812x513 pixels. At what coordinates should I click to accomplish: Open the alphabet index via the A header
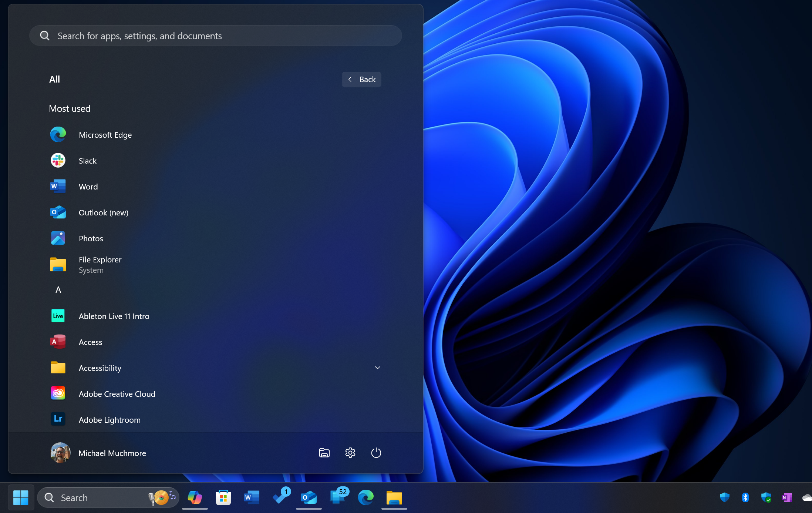[x=58, y=290]
